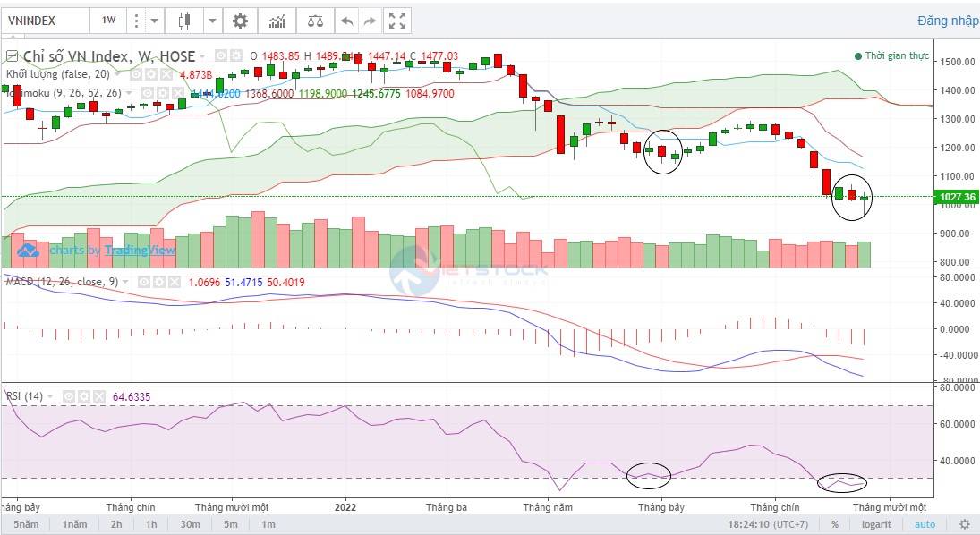Expand the chart style dropdown arrow

[212, 20]
